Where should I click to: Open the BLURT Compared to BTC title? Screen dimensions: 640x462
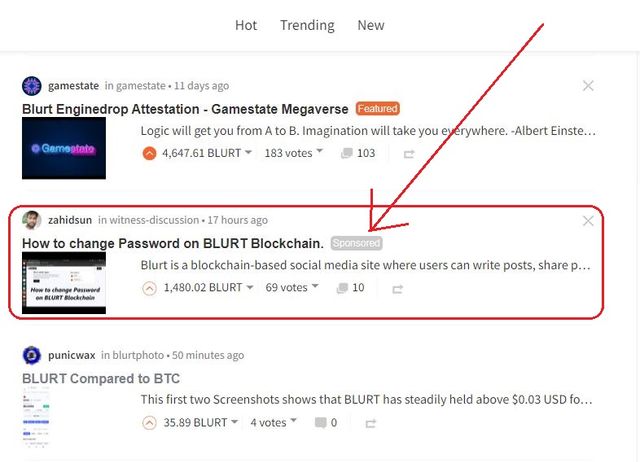(x=101, y=378)
